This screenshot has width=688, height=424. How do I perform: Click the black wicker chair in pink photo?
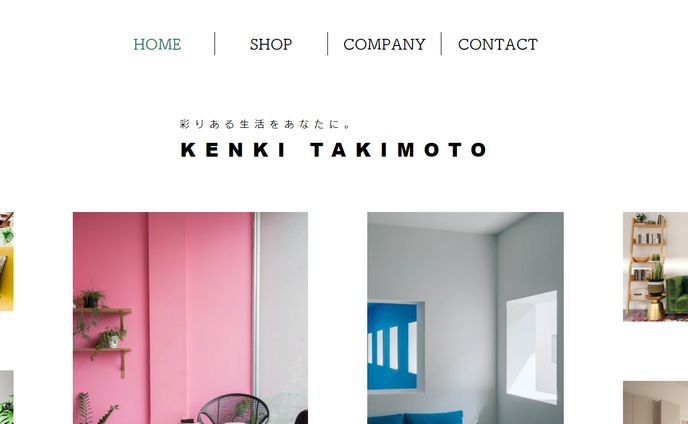233,409
